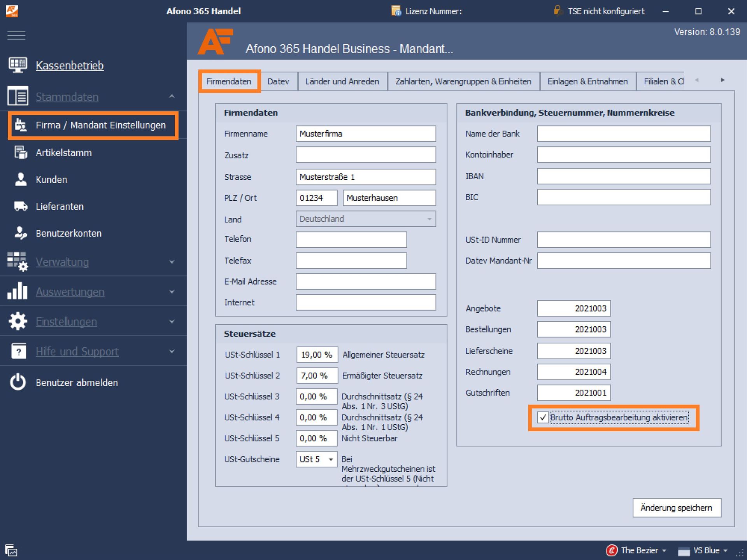747x560 pixels.
Task: Click the status bar icon at bottom left
Action: click(11, 550)
